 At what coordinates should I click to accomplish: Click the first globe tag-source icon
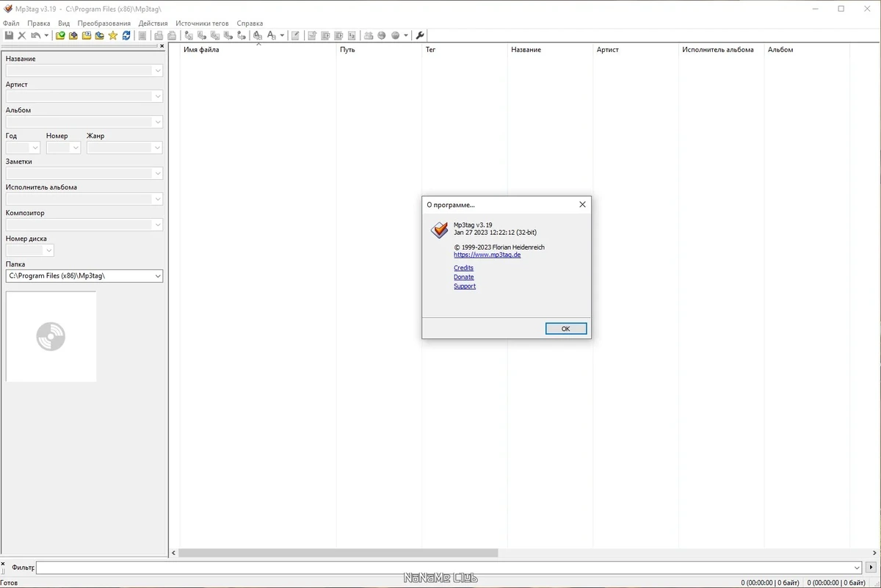pos(382,35)
